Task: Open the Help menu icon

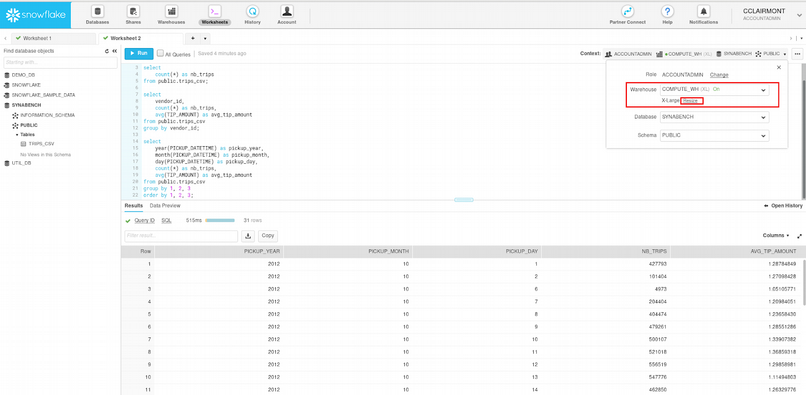Action: pos(667,11)
